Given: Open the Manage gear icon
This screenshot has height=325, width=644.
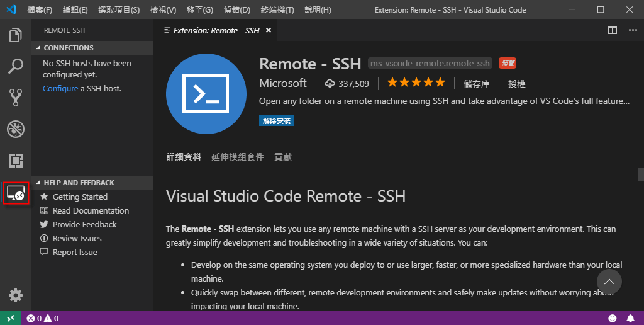Looking at the screenshot, I should point(16,295).
